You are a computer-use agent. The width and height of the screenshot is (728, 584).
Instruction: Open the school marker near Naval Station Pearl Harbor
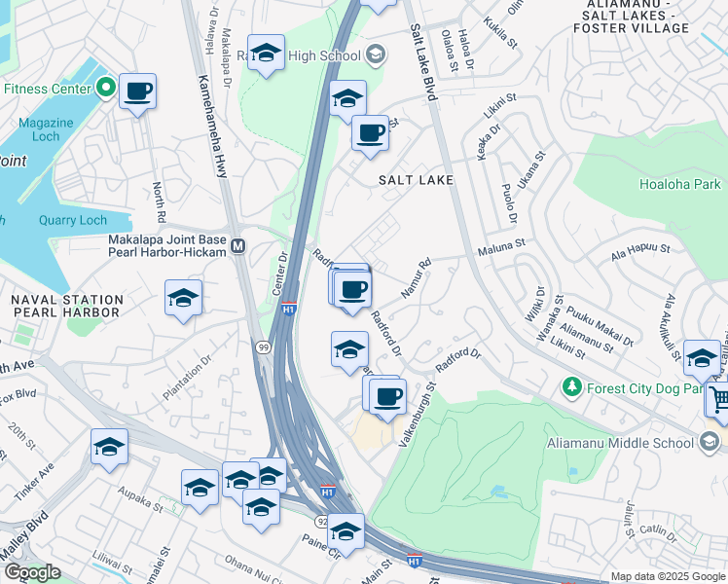tap(183, 301)
